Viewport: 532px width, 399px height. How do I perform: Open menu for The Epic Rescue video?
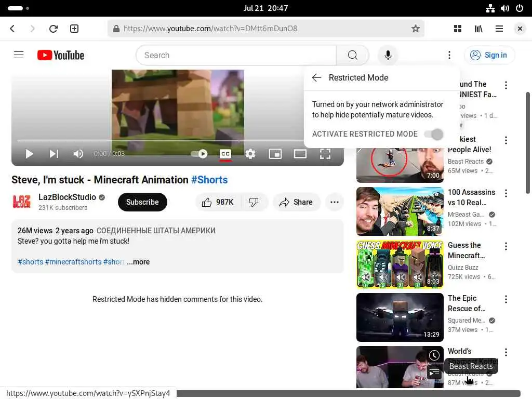506,299
